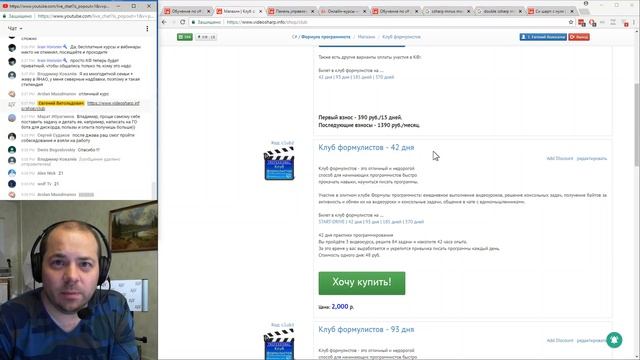Screen dimensions: 640x360
Task: Switch to the 'Онлайн-курсы' browser tab
Action: tap(343, 11)
